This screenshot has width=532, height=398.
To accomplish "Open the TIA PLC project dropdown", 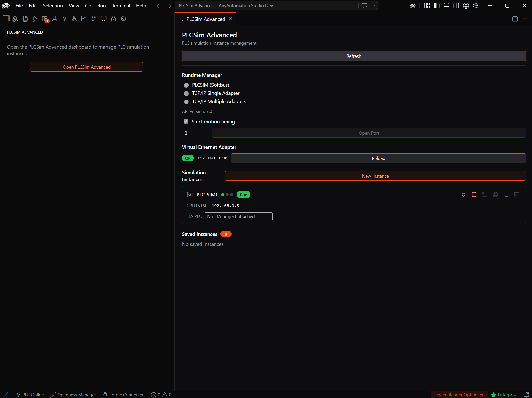I will point(238,216).
